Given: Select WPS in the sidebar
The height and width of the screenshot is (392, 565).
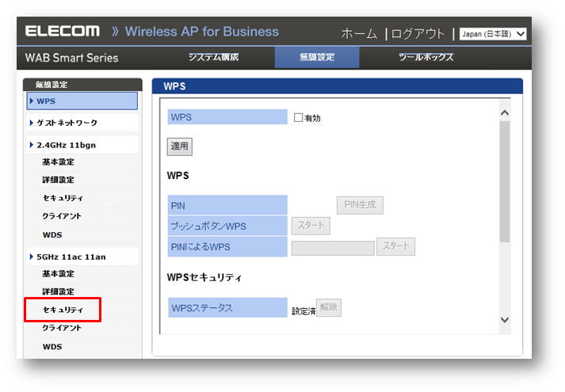Looking at the screenshot, I should (x=82, y=101).
